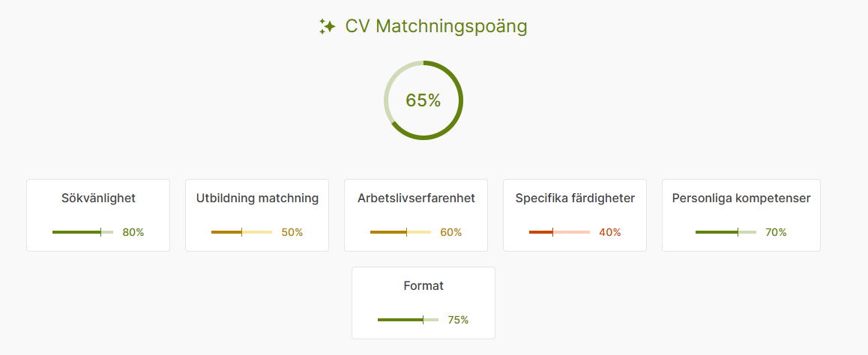Screen dimensions: 868x355
Task: Open the Format score card
Action: 424,303
